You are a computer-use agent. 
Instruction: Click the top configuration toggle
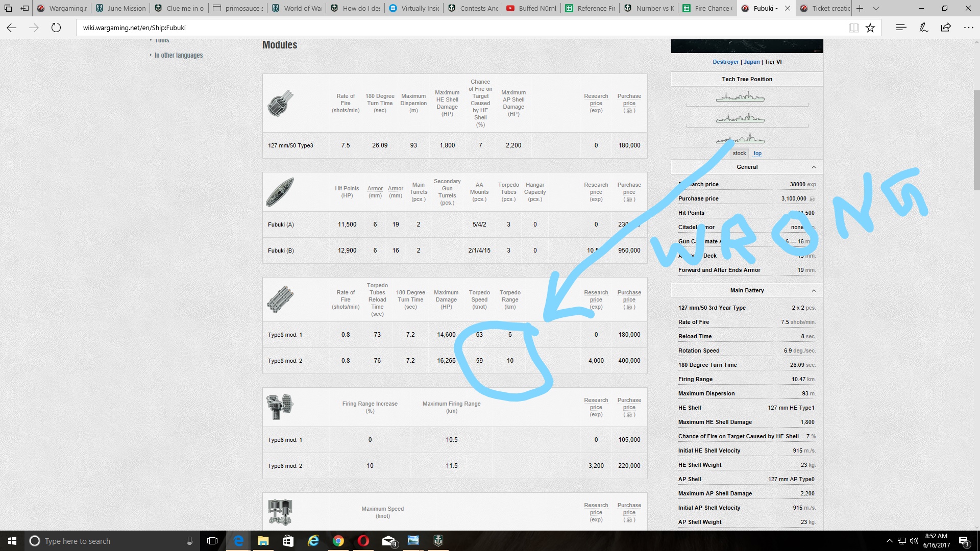(x=756, y=152)
